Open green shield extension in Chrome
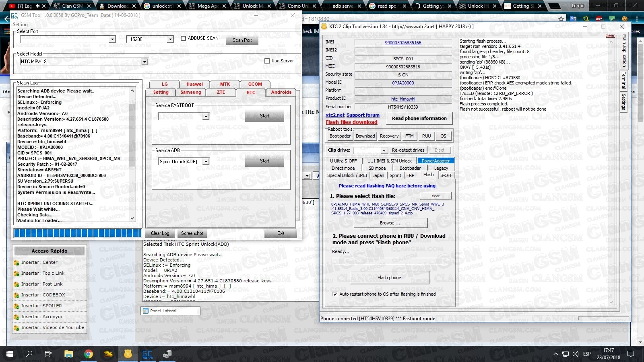 pos(612,19)
